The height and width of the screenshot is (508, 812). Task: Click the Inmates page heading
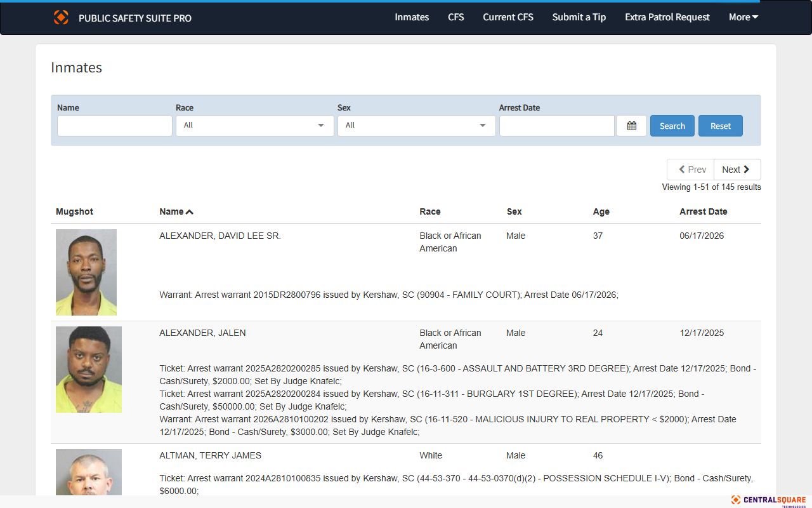coord(76,68)
